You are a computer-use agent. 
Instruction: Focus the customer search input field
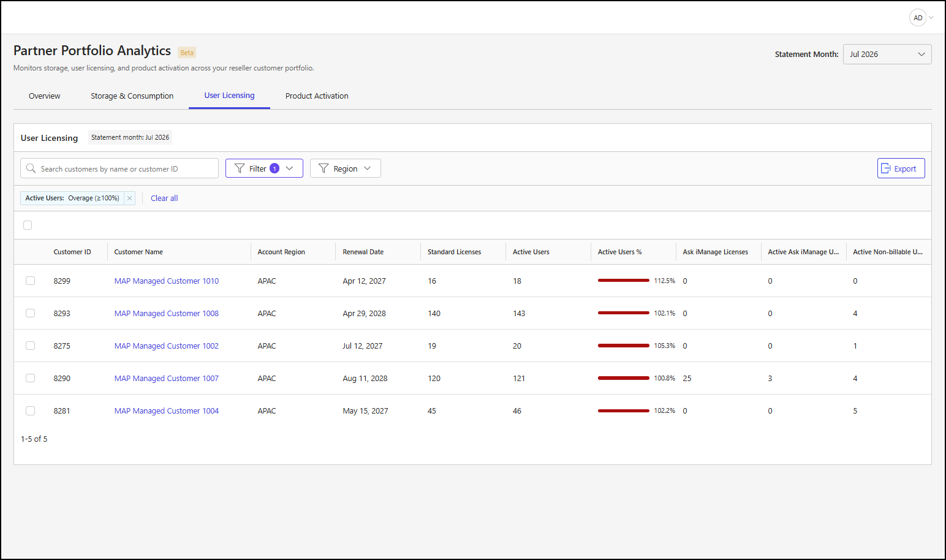point(119,168)
